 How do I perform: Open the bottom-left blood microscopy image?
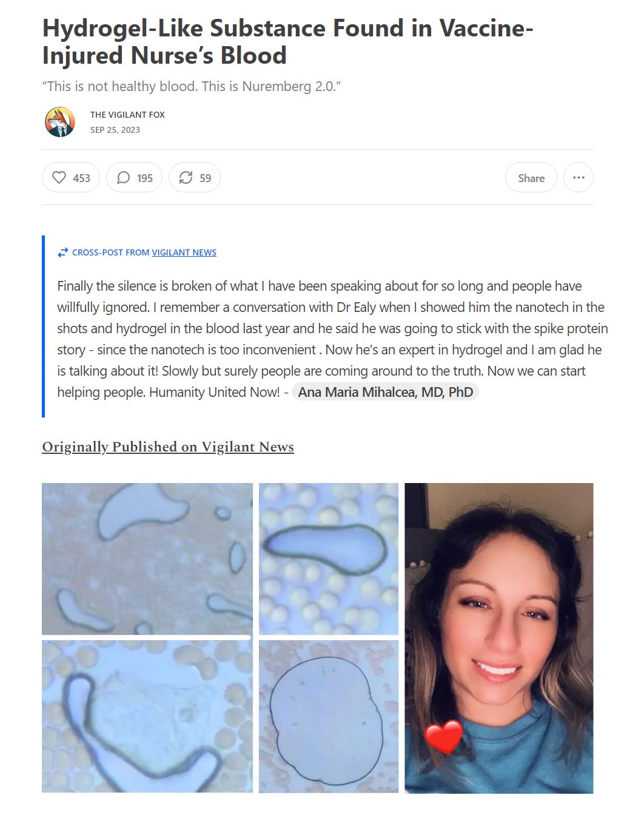tap(147, 717)
